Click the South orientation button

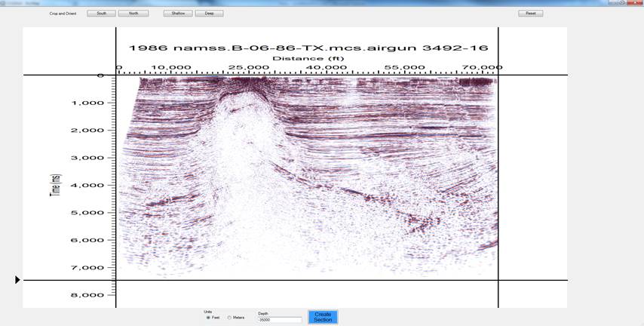(x=101, y=14)
